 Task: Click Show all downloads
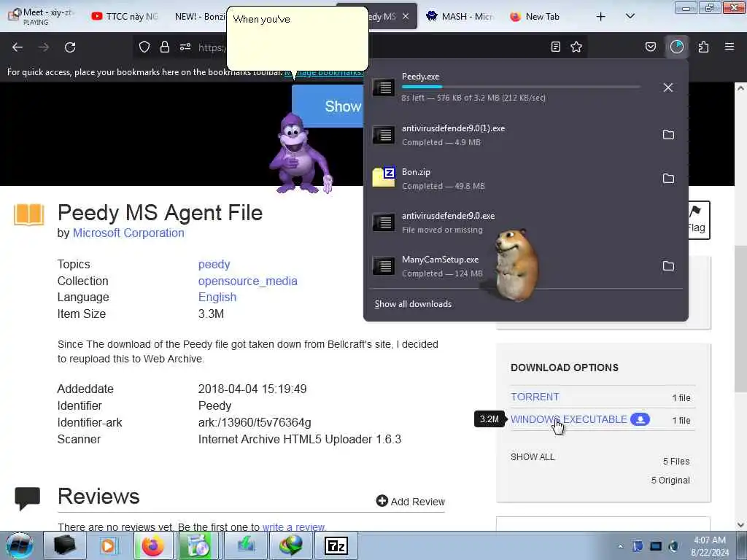[x=413, y=304]
